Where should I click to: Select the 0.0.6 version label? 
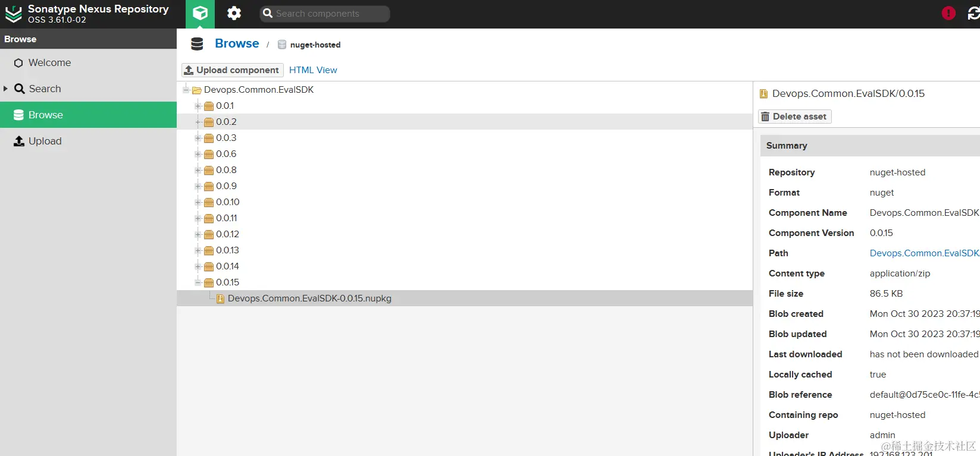pyautogui.click(x=226, y=154)
